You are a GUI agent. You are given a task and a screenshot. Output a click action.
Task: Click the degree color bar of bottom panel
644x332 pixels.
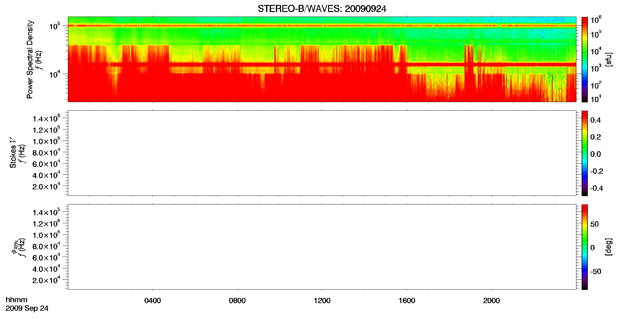(x=584, y=247)
